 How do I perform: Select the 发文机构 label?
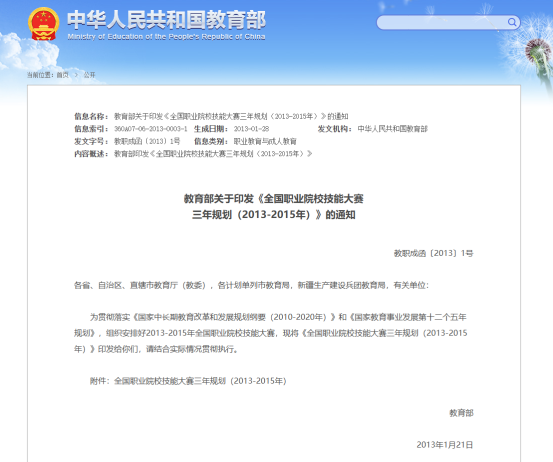point(335,129)
